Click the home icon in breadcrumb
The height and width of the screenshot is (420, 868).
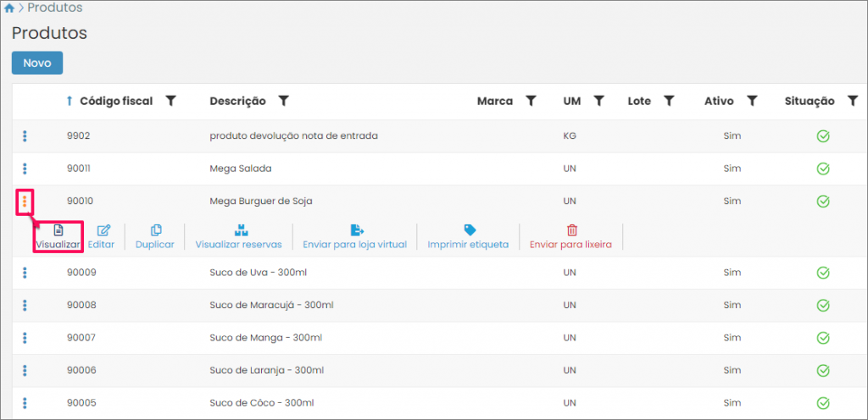pyautogui.click(x=9, y=8)
